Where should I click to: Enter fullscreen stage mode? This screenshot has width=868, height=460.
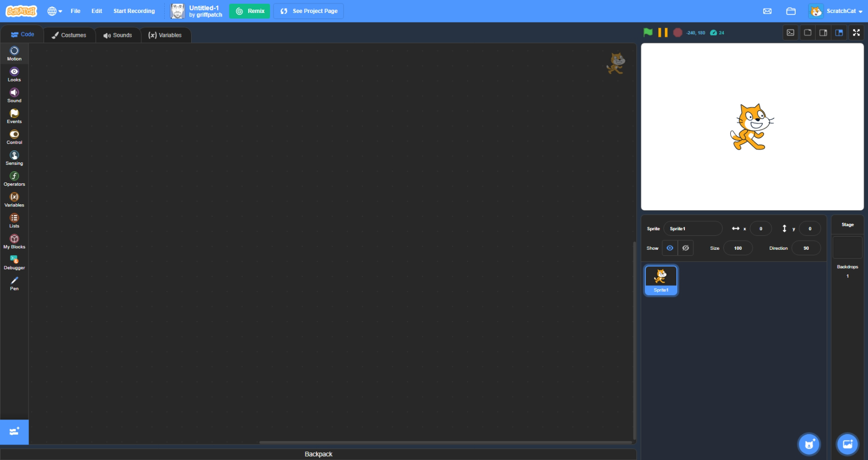pos(857,32)
